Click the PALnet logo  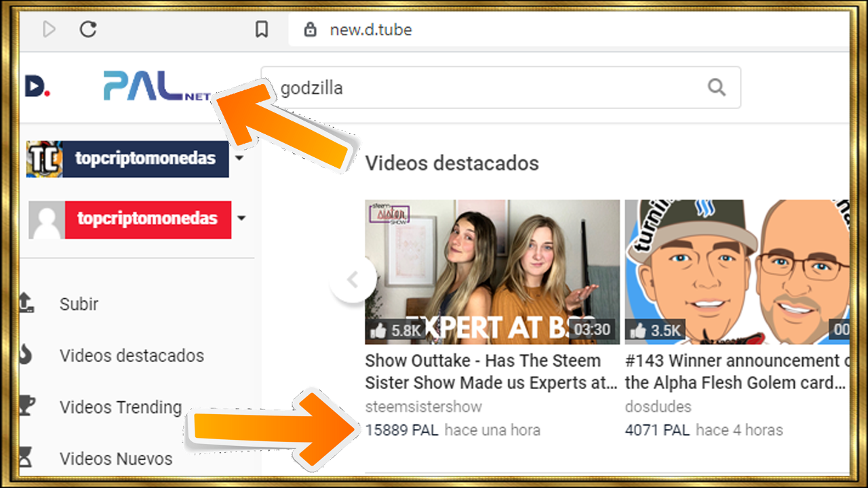(157, 86)
